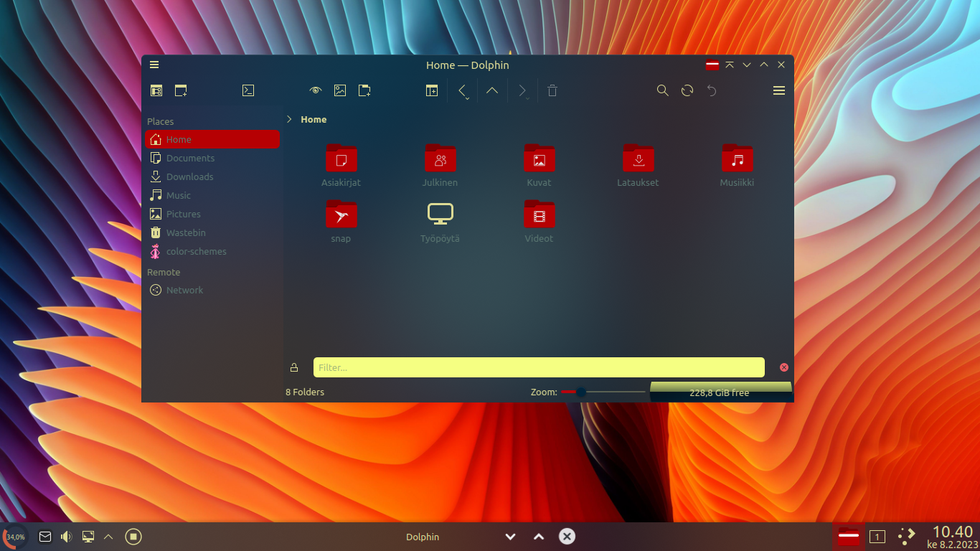Select Home in Places panel
The height and width of the screenshot is (551, 980).
212,139
